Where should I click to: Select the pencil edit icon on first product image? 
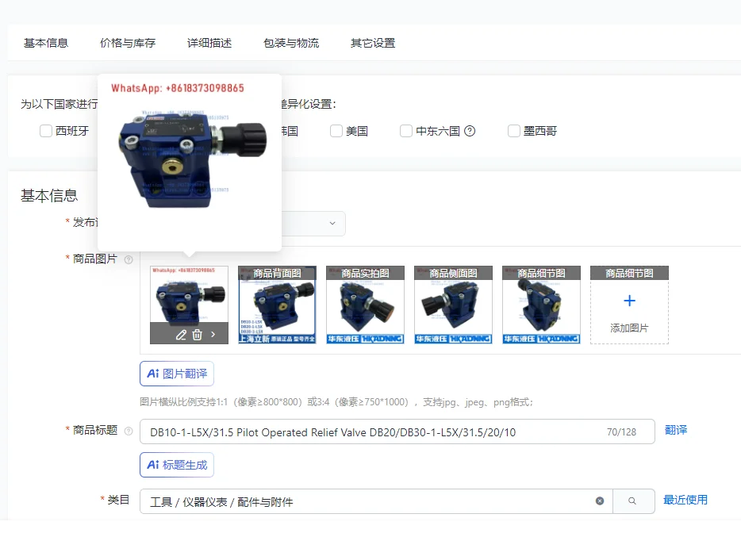182,336
